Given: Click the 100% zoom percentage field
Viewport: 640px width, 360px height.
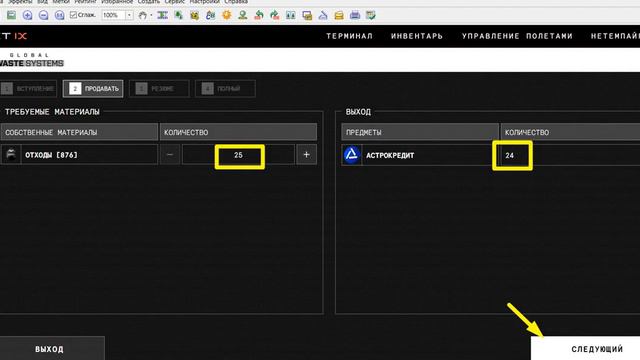Looking at the screenshot, I should pyautogui.click(x=113, y=16).
